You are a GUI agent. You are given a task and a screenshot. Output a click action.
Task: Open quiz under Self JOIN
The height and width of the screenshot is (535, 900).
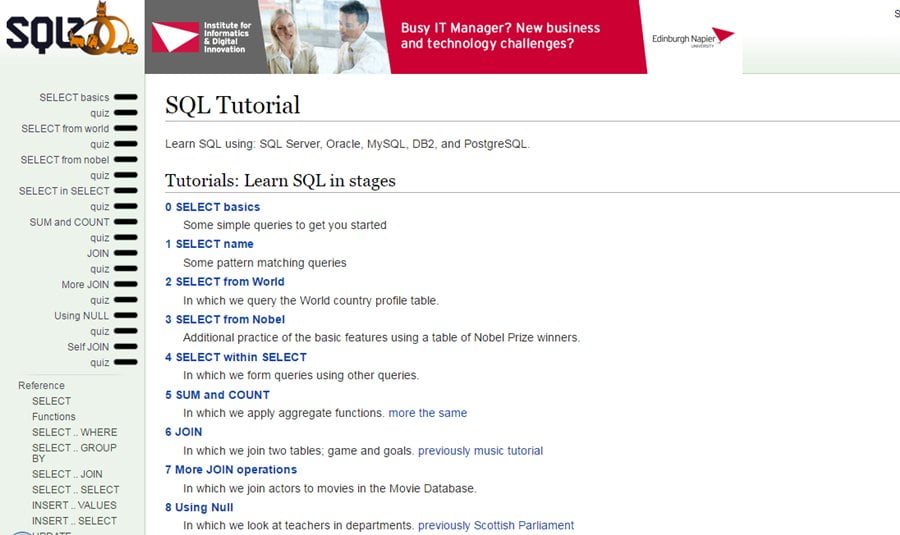click(x=99, y=363)
